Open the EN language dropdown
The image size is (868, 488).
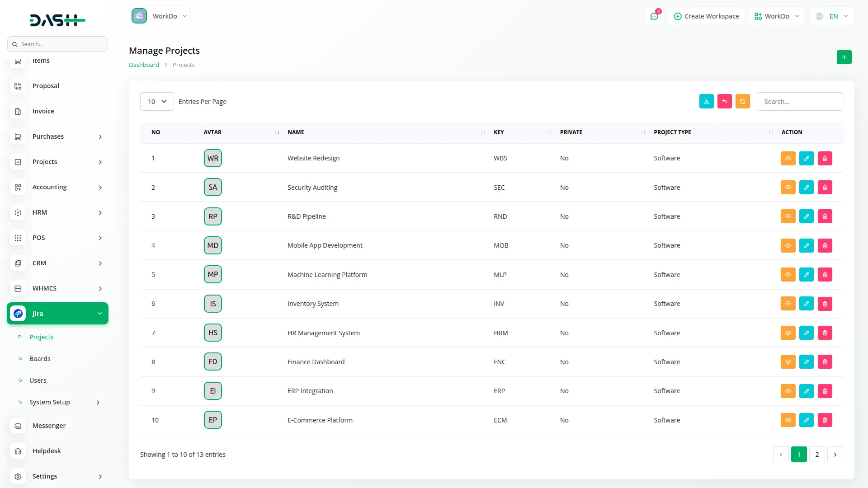tap(832, 16)
